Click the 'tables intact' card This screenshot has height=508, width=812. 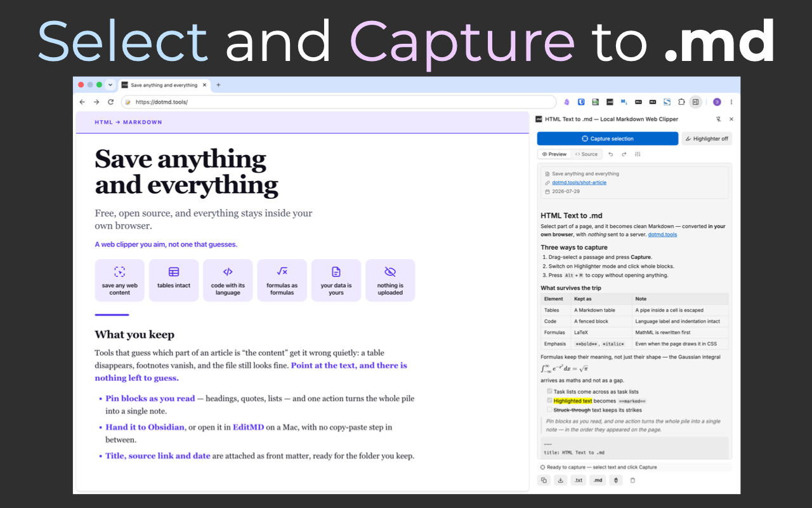(x=174, y=280)
